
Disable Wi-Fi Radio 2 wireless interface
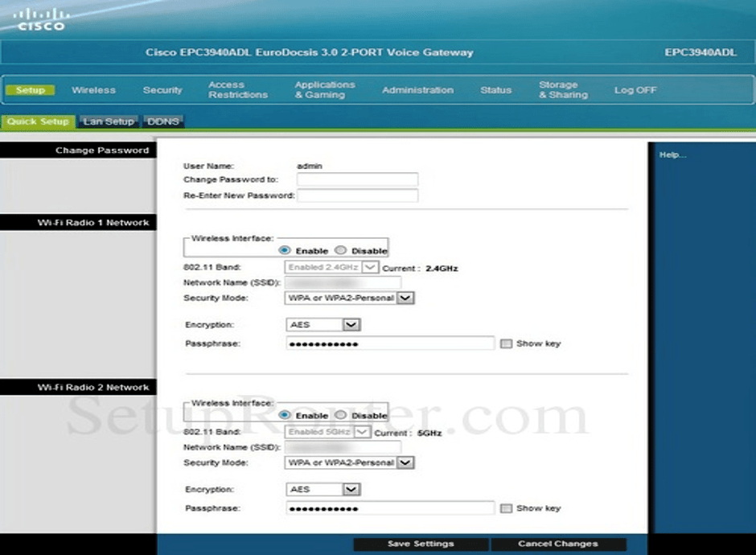[340, 415]
